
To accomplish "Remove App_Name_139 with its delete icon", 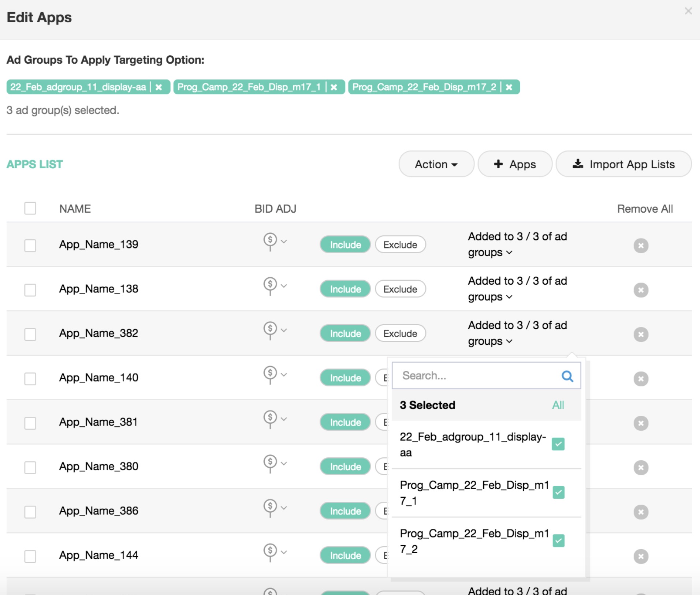I will click(641, 246).
